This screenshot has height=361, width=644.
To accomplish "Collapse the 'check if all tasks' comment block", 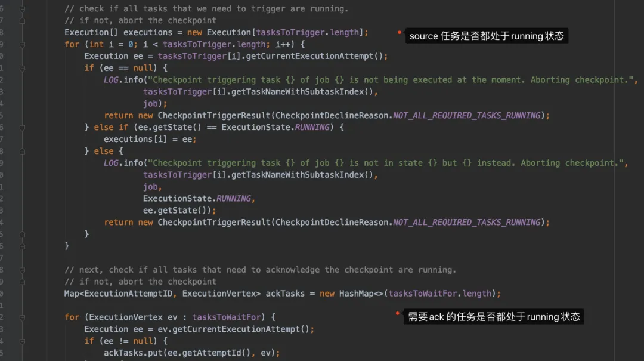I will coord(22,8).
